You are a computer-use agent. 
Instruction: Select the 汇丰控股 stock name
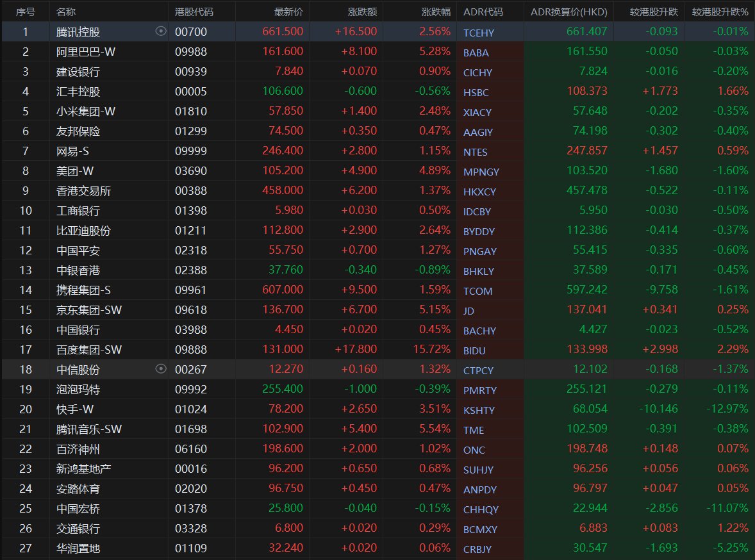[x=78, y=91]
